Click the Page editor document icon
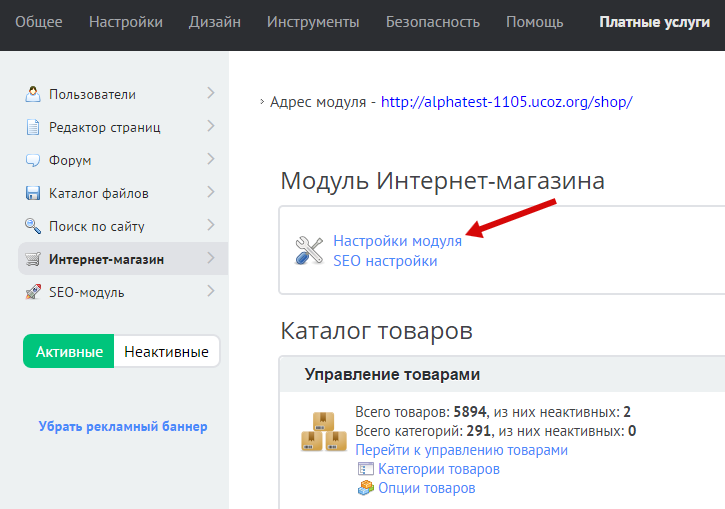Screen dimensions: 725x509 coord(33,127)
